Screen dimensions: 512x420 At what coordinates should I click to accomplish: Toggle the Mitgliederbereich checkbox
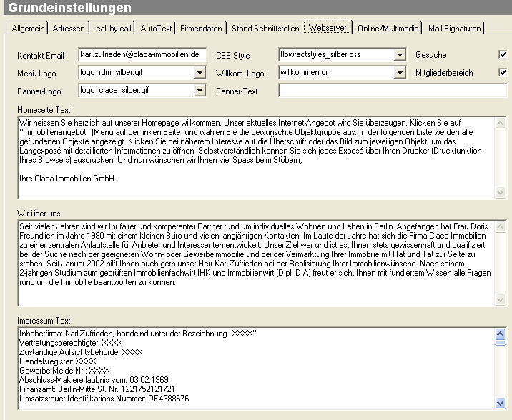point(503,72)
